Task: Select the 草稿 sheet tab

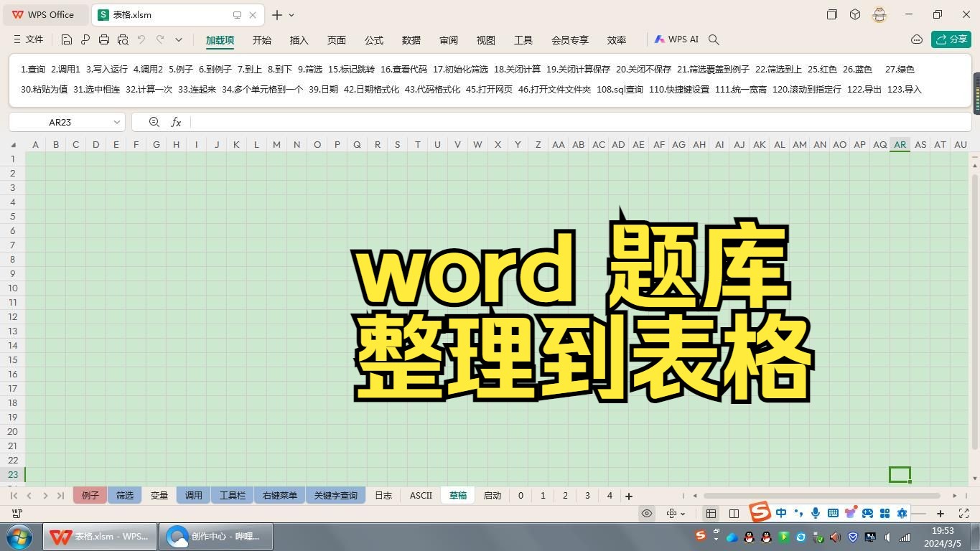Action: [457, 495]
